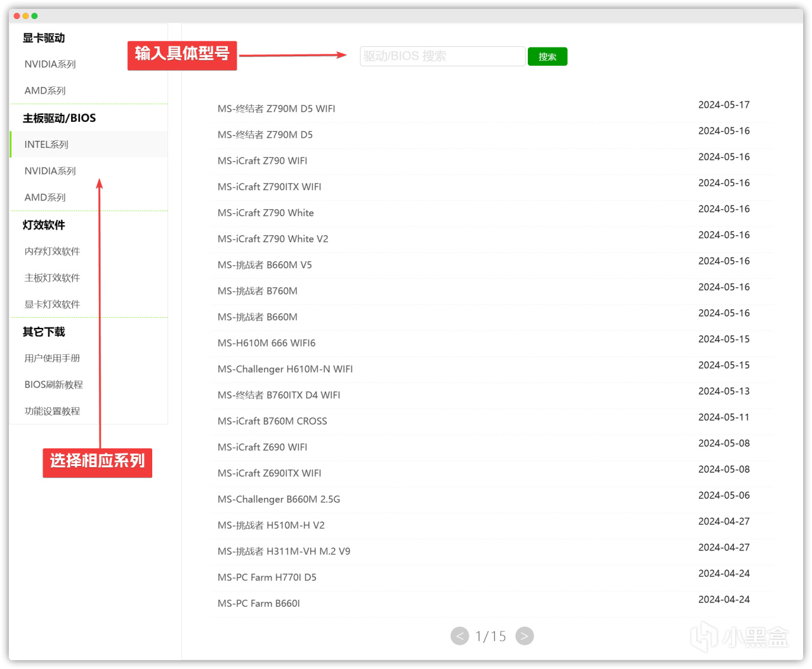Click the date 2024-05-13
The width and height of the screenshot is (812, 669).
[724, 391]
